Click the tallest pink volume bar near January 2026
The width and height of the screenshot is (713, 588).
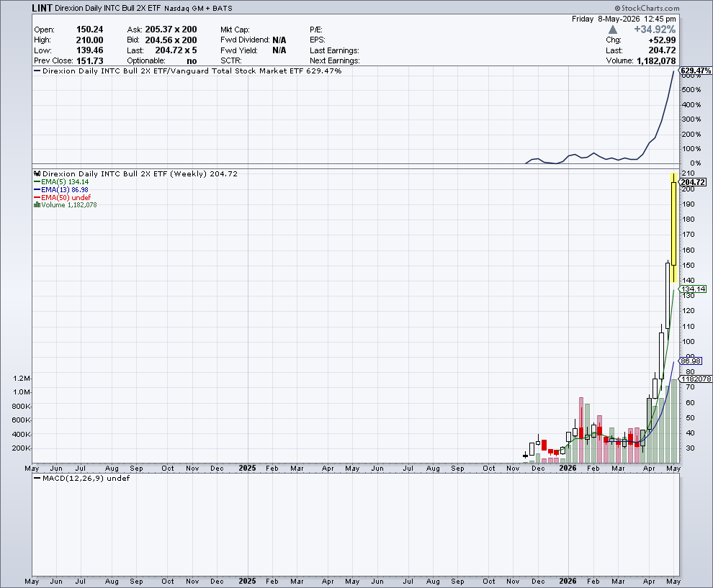click(x=581, y=430)
